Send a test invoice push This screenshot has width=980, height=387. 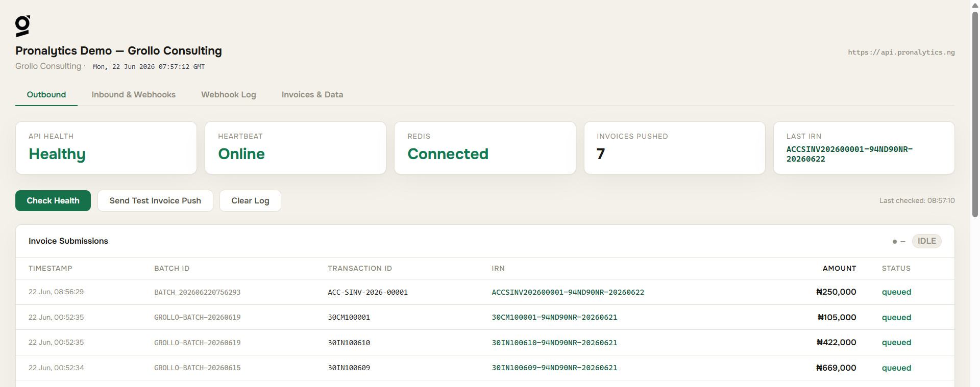click(x=155, y=201)
